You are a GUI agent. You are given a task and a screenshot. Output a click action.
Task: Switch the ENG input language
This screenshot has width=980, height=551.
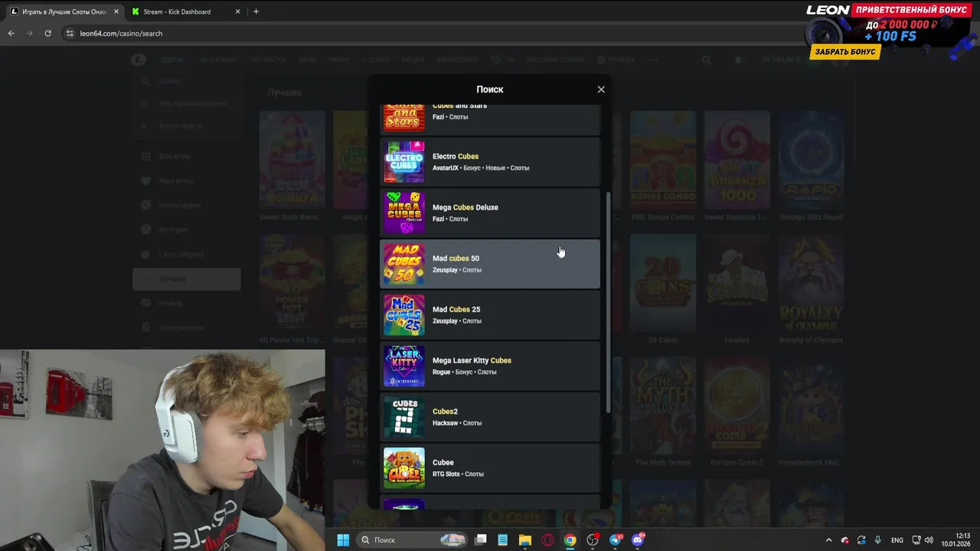pyautogui.click(x=897, y=540)
